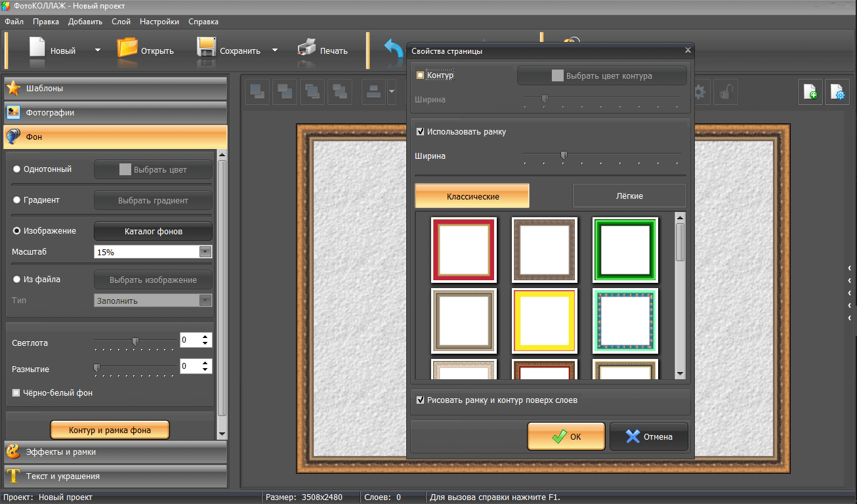Click the T icon beside Текст и украшения
Image resolution: width=857 pixels, height=504 pixels.
pos(13,476)
